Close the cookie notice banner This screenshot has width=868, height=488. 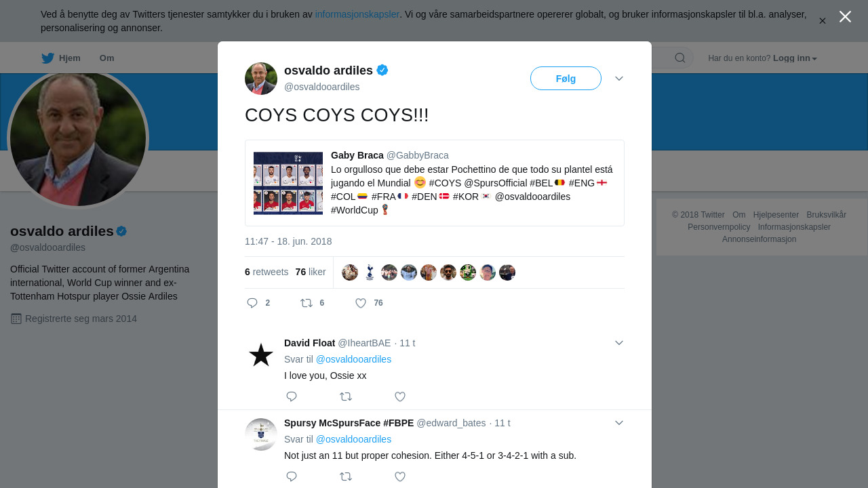pyautogui.click(x=823, y=21)
